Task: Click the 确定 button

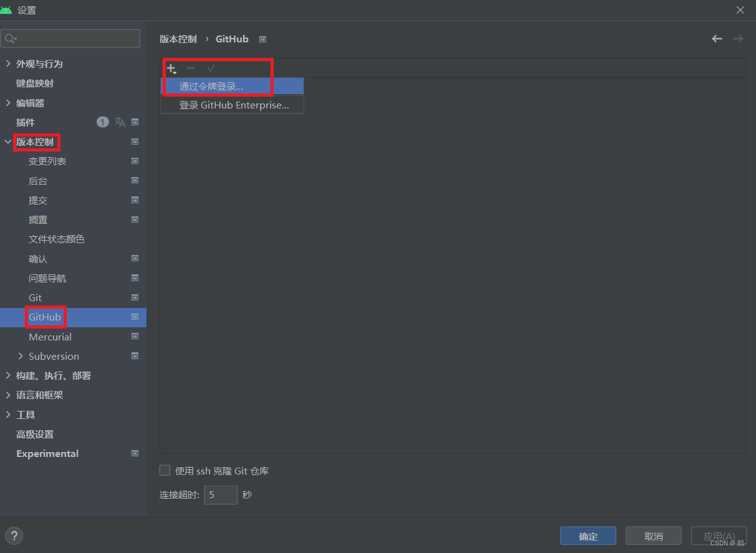Action: pos(588,536)
